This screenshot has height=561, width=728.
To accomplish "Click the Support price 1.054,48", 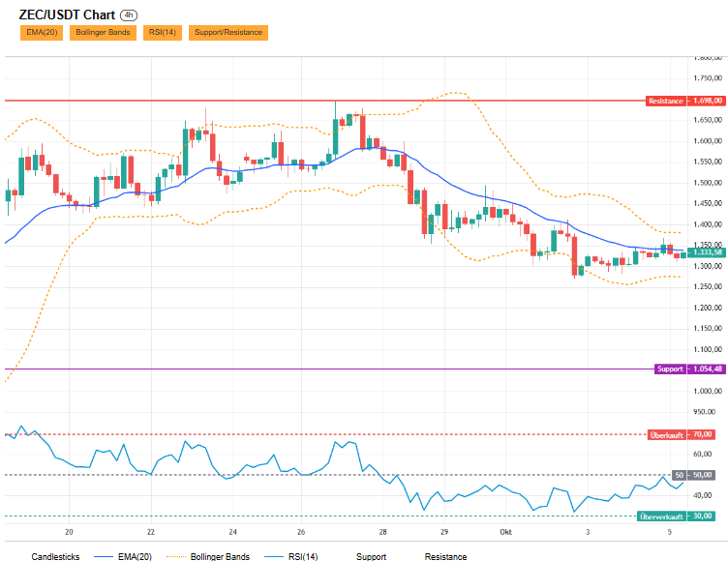I will click(706, 369).
